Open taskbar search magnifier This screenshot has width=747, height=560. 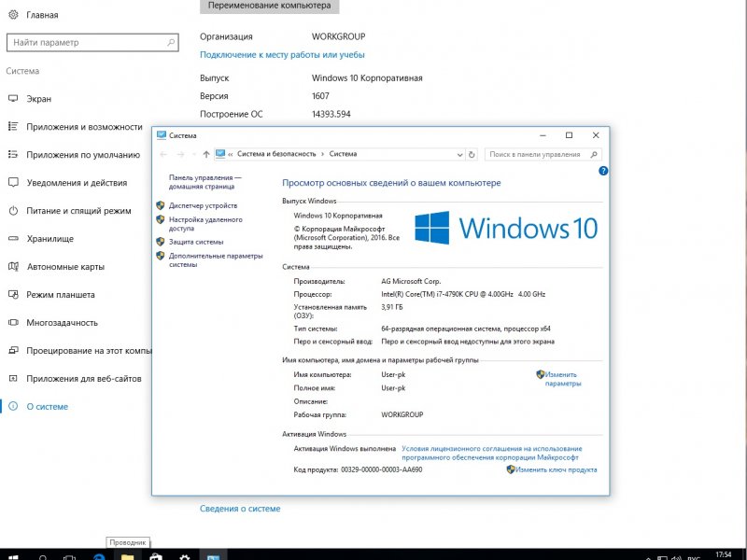42,556
